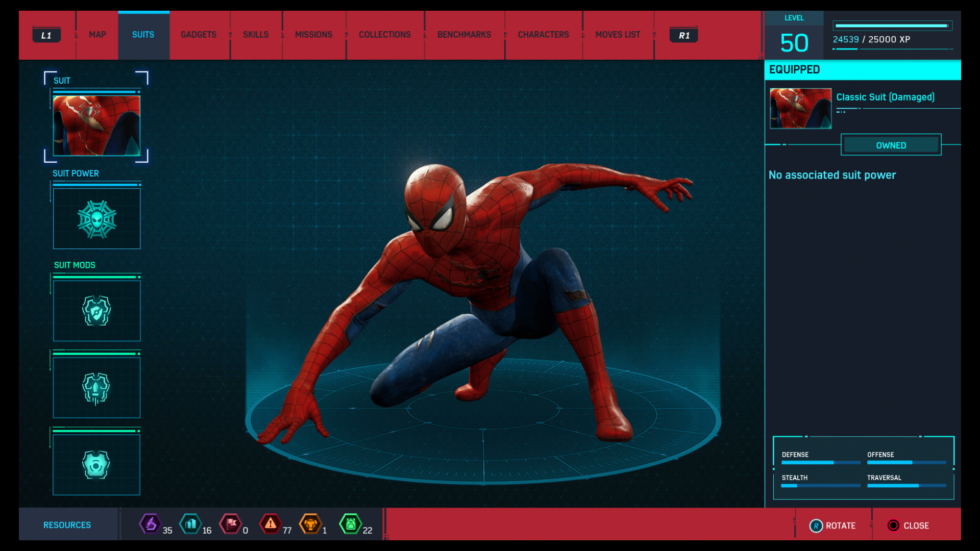Open the Suit Power web icon
The width and height of the screenshot is (980, 551).
click(x=96, y=218)
